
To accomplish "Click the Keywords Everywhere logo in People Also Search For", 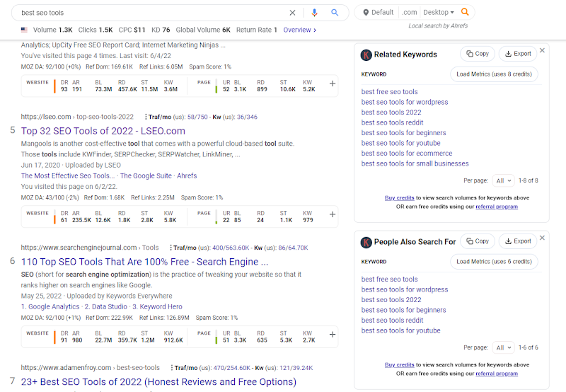I will coord(366,242).
